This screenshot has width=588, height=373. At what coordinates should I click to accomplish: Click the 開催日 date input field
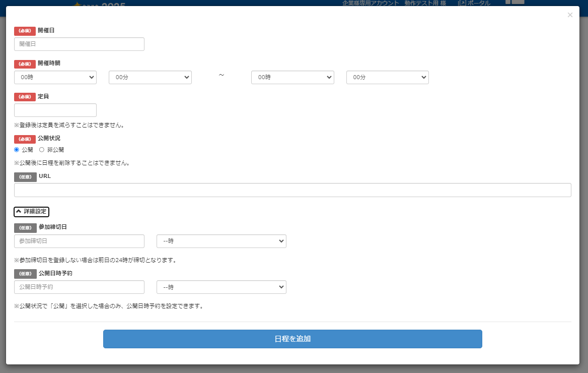click(79, 44)
